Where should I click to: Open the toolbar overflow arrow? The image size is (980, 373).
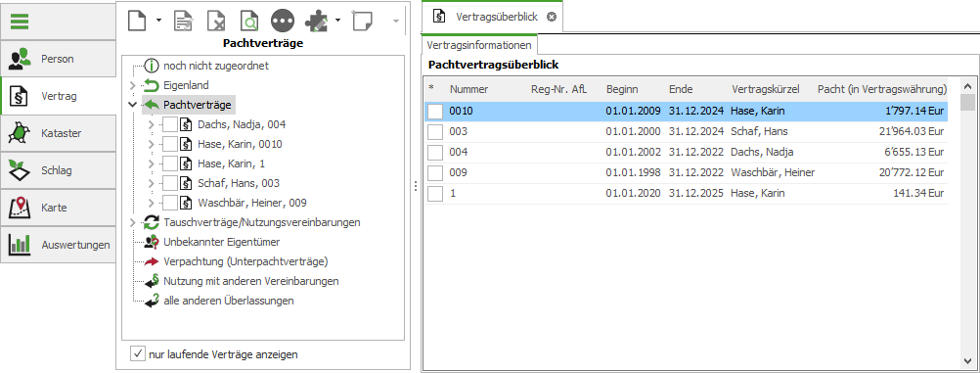396,21
